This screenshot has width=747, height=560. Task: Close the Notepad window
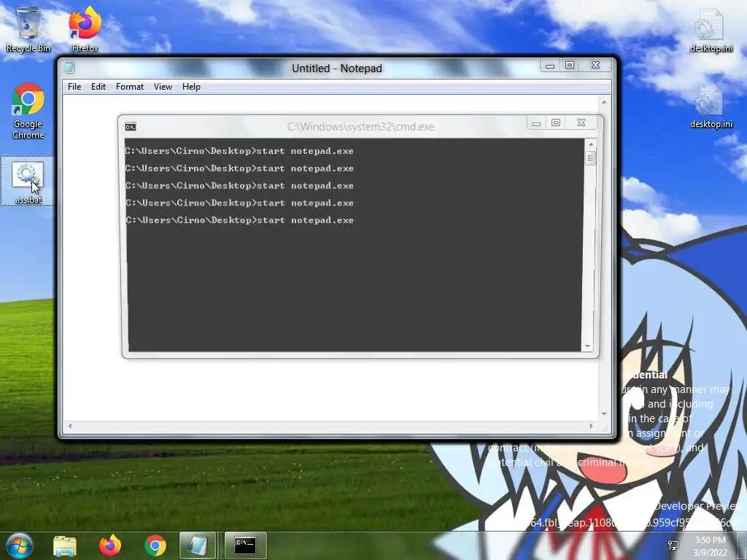[595, 65]
